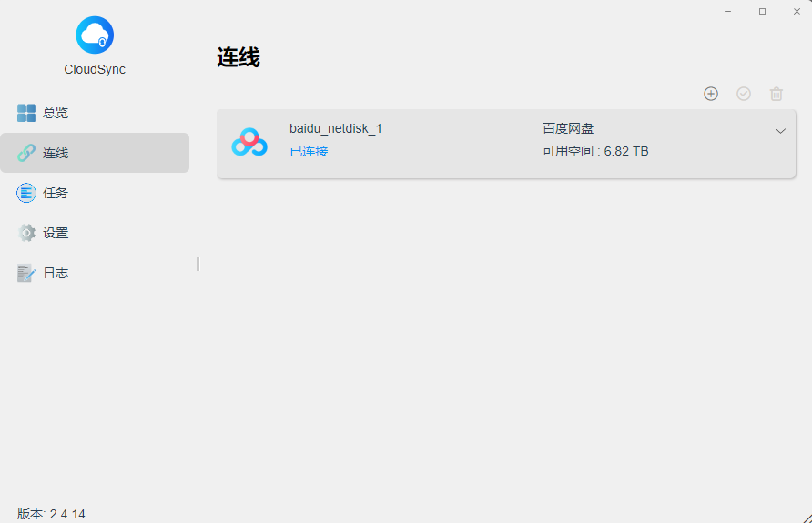Select the baidu_netdisk_1 connection name
This screenshot has width=812, height=523.
(x=336, y=128)
